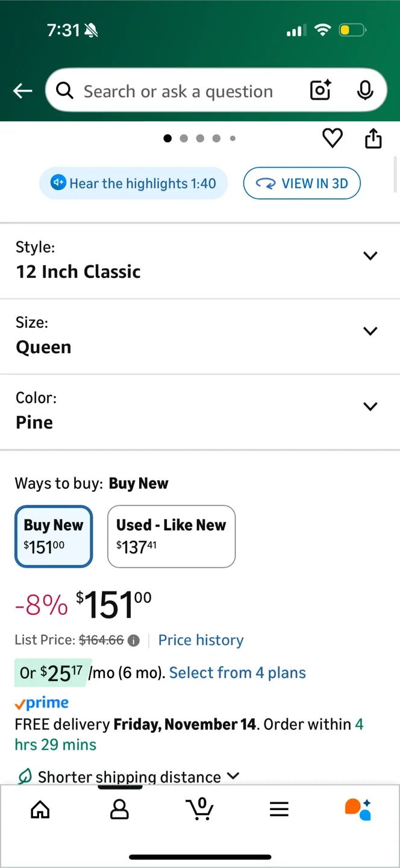Open the Home tab icon
This screenshot has width=400, height=868.
point(40,810)
